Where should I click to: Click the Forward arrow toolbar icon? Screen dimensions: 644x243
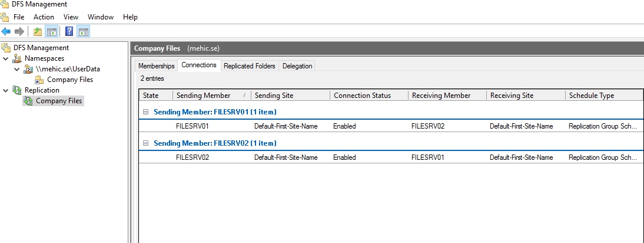(x=19, y=31)
